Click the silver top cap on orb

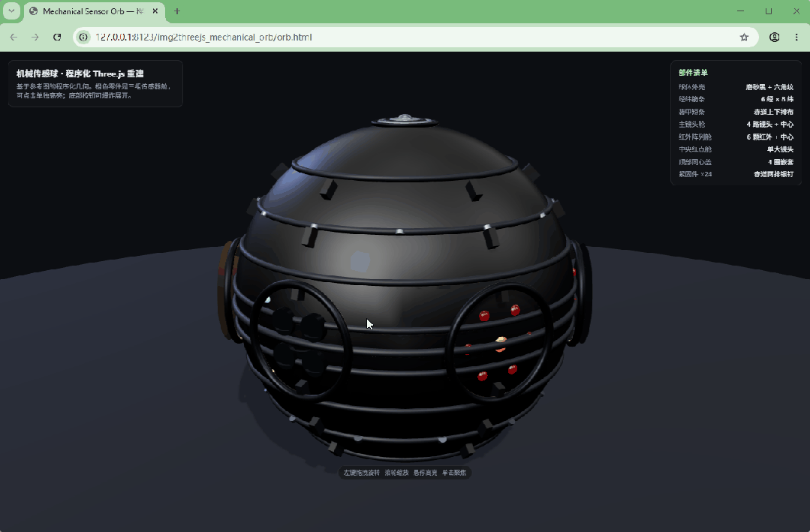coord(405,121)
